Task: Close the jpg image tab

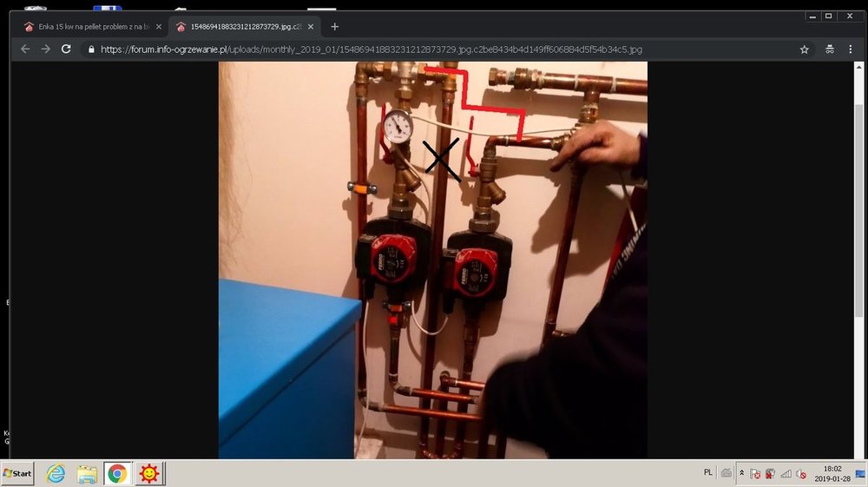Action: 310,27
